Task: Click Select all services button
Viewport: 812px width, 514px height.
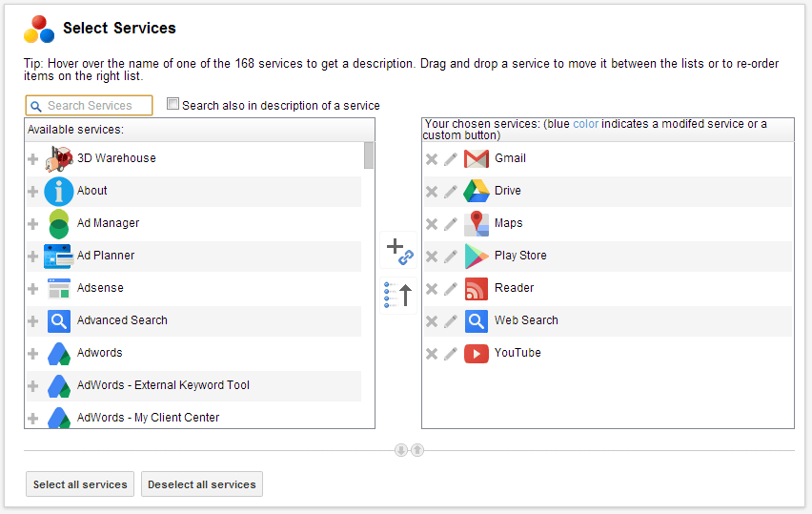Action: click(80, 483)
